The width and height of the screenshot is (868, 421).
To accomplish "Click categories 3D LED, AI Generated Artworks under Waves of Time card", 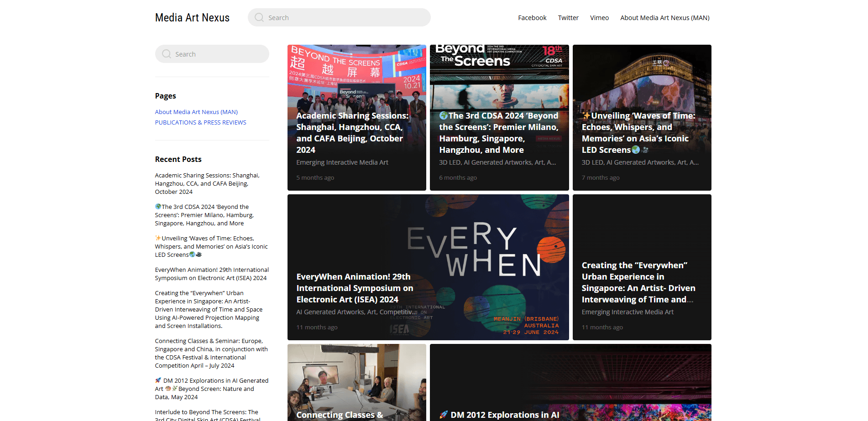I will [x=640, y=162].
